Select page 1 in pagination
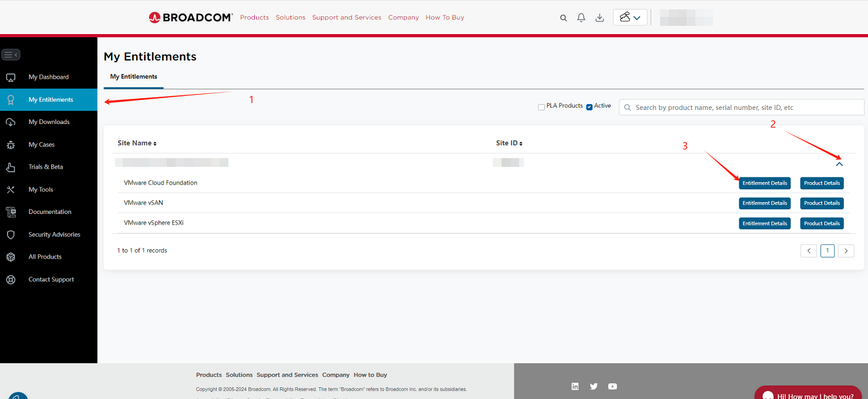The width and height of the screenshot is (868, 399). (827, 251)
